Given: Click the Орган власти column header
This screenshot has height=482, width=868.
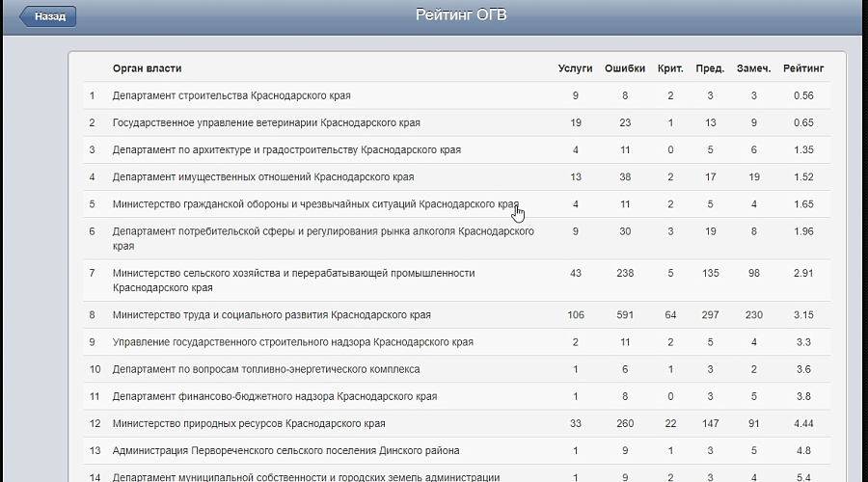Looking at the screenshot, I should (148, 68).
